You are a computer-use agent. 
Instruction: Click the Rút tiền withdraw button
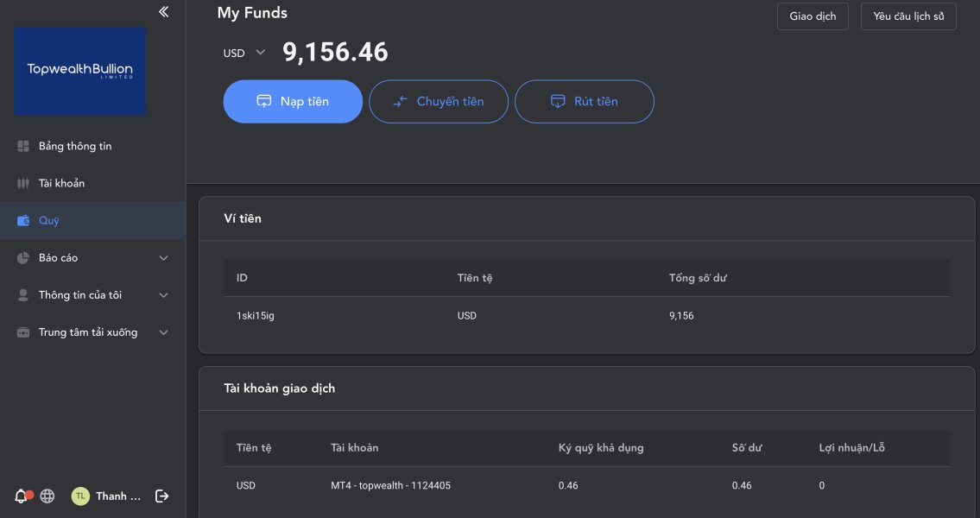[585, 102]
